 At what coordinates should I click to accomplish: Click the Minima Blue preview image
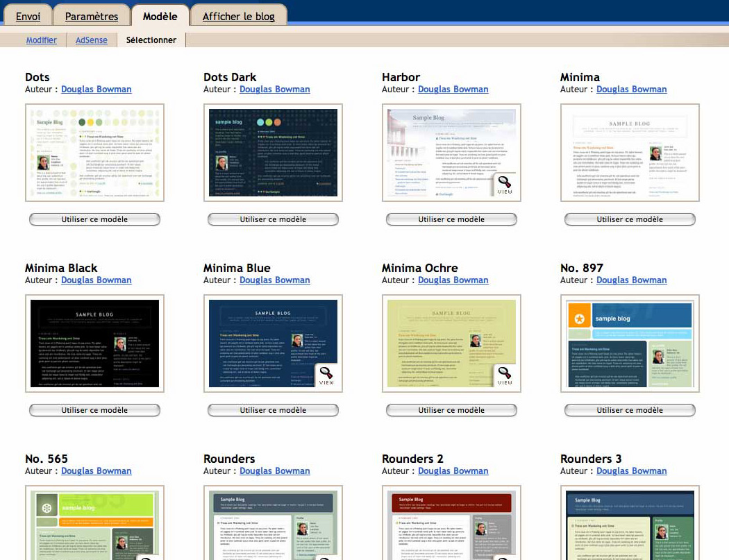[274, 343]
